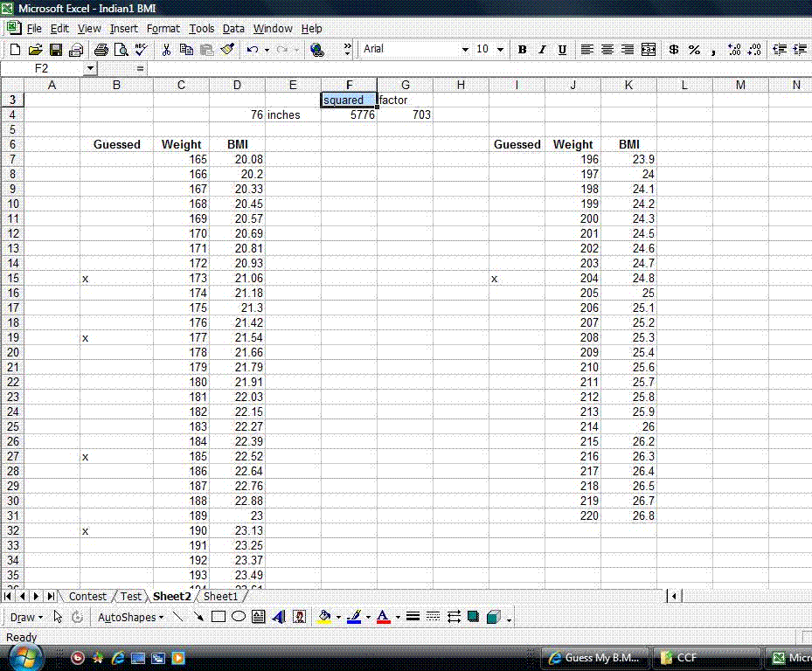Toggle Underline formatting

(562, 50)
